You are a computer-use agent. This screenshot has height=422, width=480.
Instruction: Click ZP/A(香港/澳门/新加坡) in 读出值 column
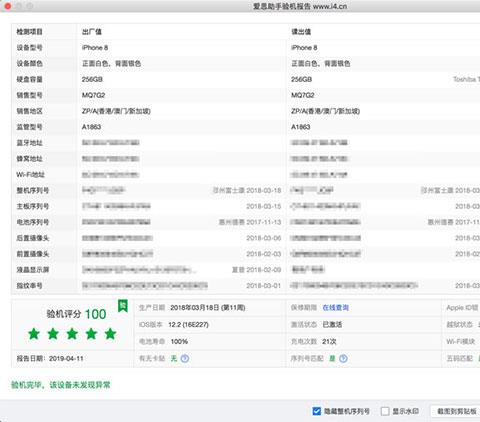click(326, 111)
